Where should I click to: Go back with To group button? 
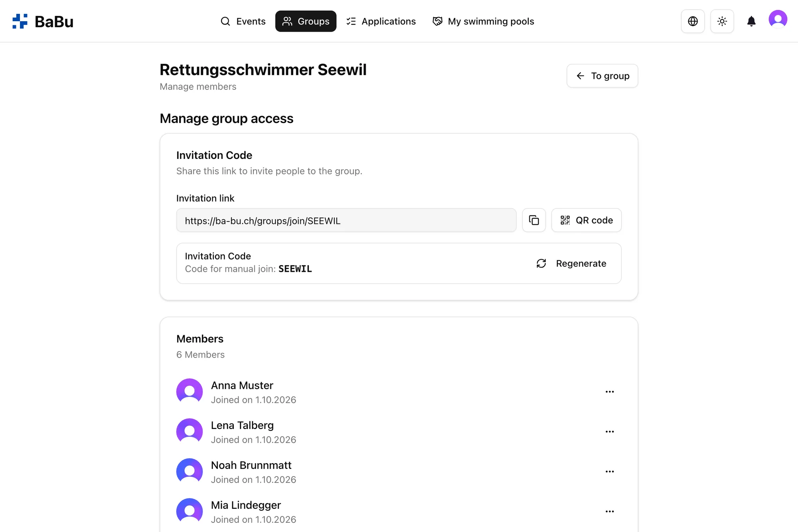(x=602, y=76)
